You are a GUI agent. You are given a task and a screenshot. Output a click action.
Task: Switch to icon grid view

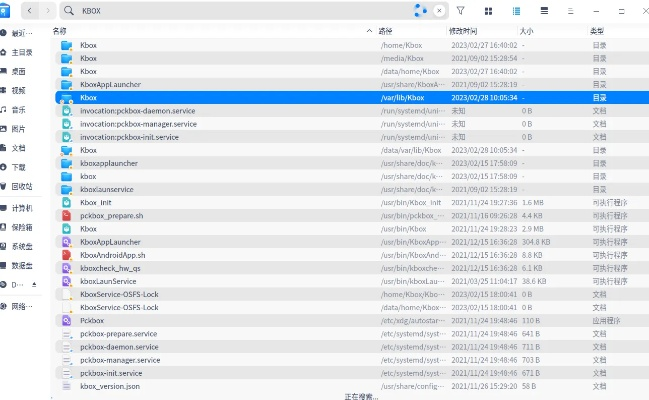pos(488,10)
